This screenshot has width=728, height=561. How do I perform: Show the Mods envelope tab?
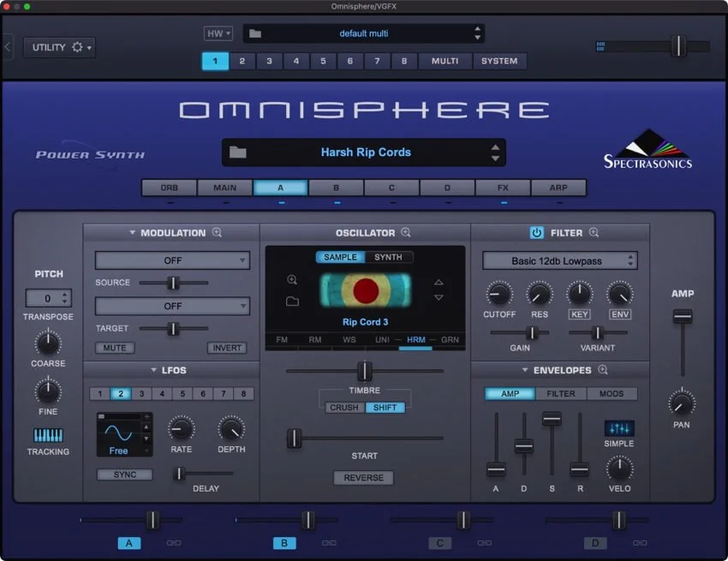coord(612,394)
